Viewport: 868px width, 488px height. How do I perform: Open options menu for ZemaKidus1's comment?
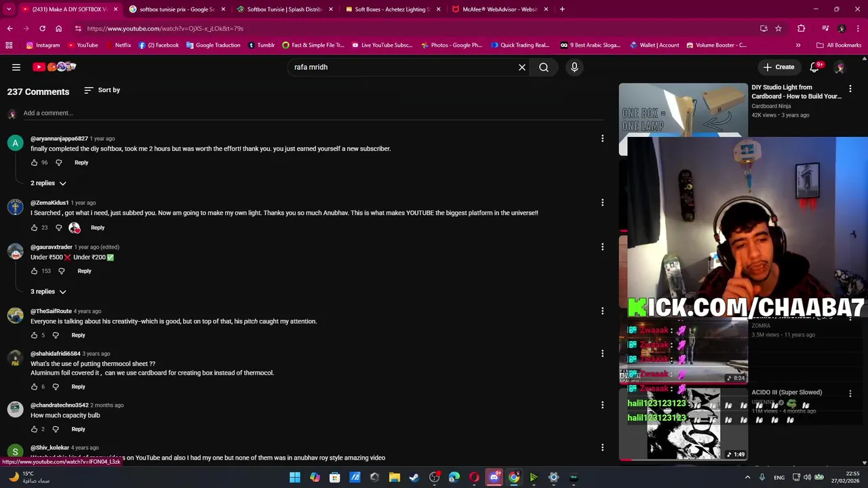[x=602, y=203]
